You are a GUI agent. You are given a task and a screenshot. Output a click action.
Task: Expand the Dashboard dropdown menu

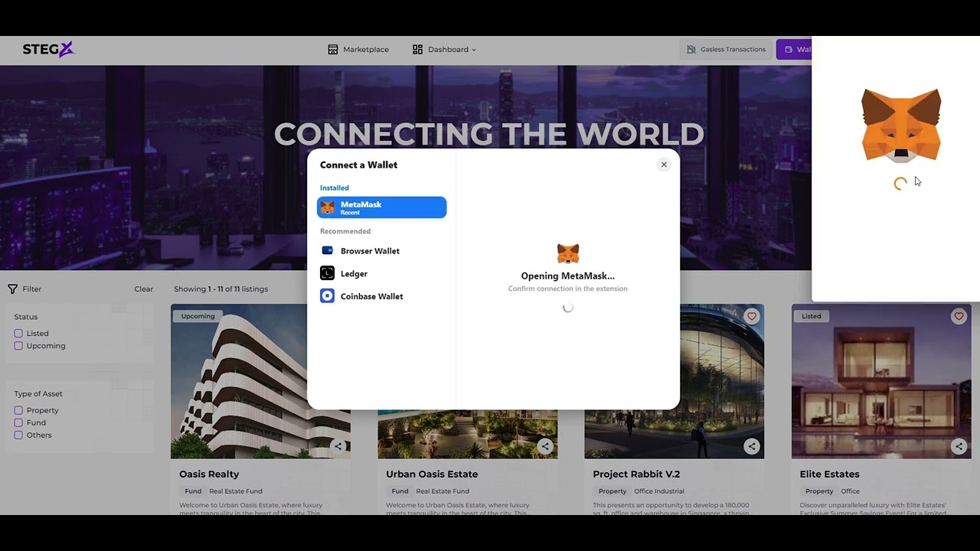point(444,49)
